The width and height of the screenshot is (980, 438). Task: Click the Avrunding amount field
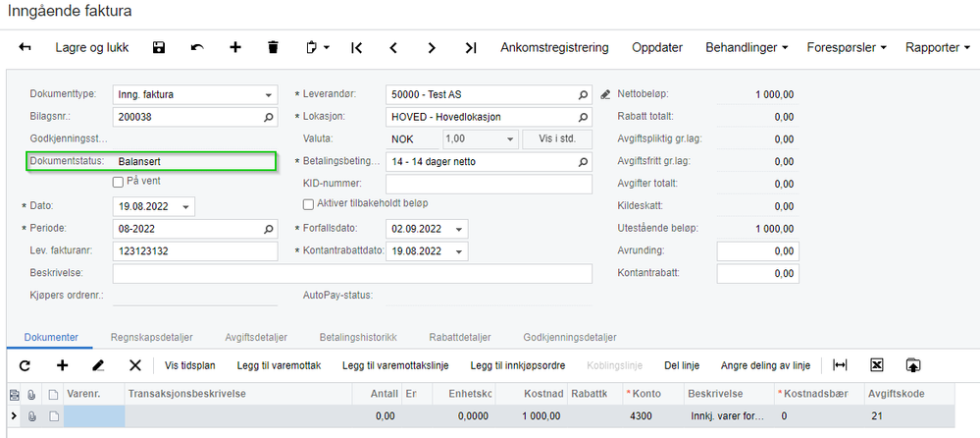coord(758,250)
